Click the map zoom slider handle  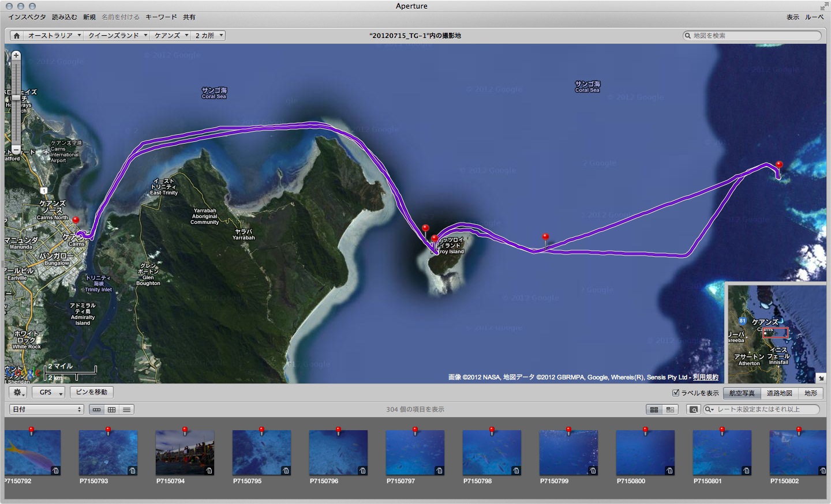pyautogui.click(x=16, y=97)
